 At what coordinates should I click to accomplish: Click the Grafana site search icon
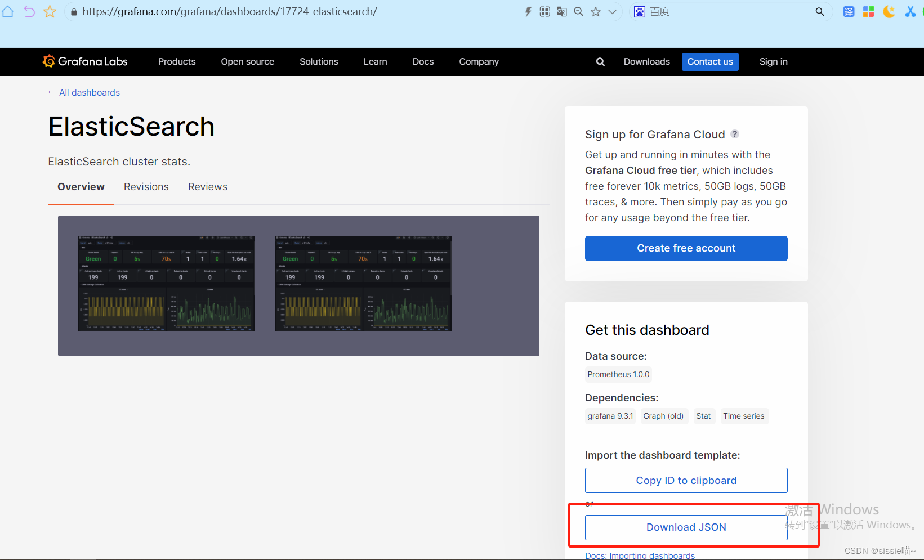(600, 62)
